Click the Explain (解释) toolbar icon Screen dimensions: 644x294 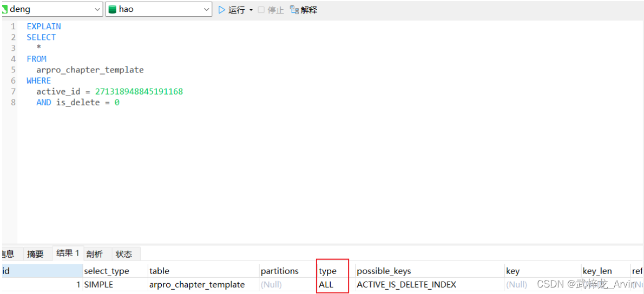[294, 10]
